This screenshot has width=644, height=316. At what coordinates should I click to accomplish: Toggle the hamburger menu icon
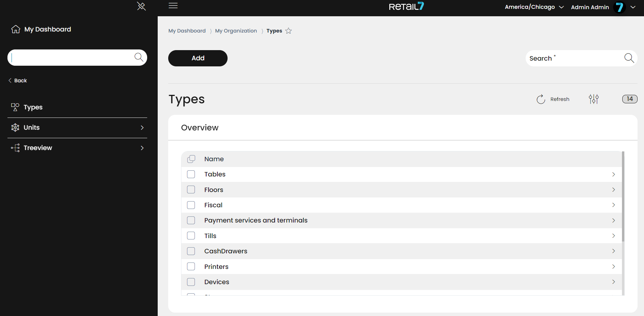click(173, 5)
